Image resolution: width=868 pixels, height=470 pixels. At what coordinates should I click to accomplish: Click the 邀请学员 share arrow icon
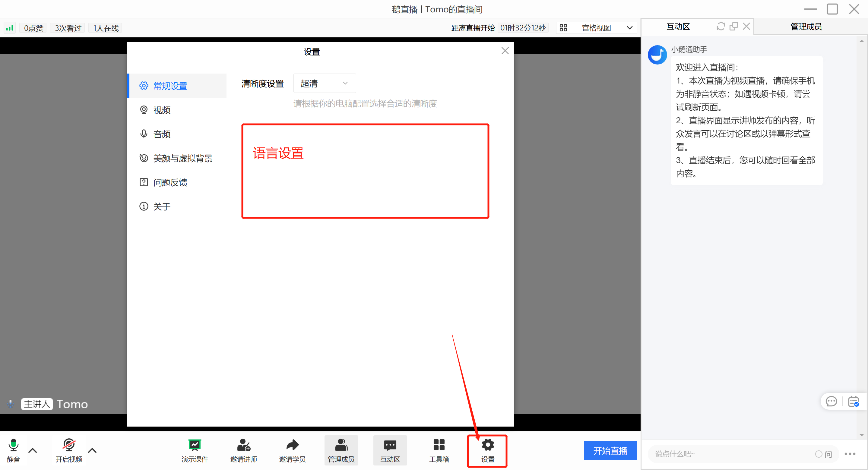pos(292,445)
